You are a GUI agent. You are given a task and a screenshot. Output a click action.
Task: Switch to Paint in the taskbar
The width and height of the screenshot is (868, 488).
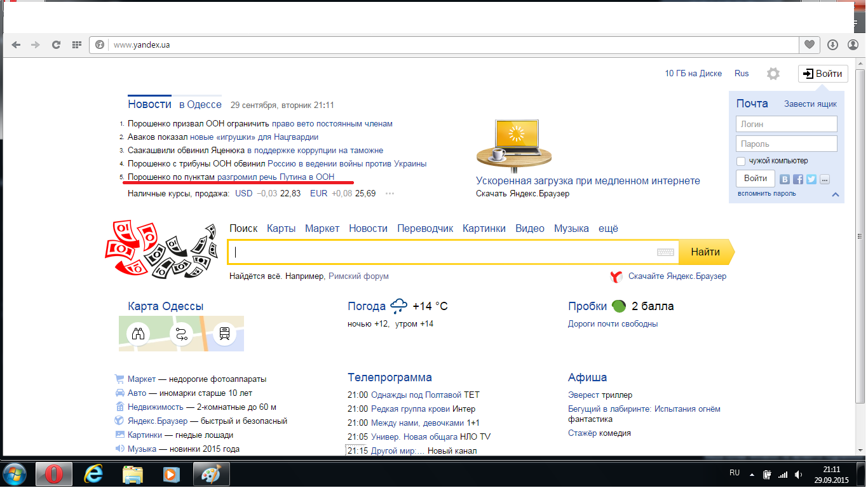[x=210, y=475]
